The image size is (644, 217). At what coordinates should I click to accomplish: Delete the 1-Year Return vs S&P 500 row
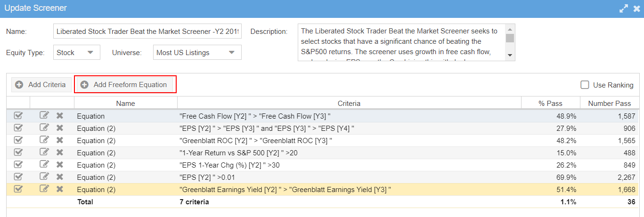(x=60, y=153)
